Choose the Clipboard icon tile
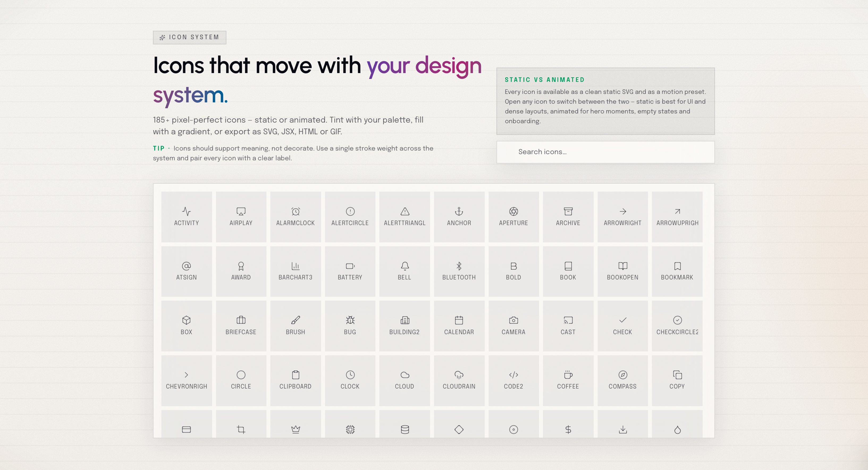The height and width of the screenshot is (470, 868). pos(296,381)
